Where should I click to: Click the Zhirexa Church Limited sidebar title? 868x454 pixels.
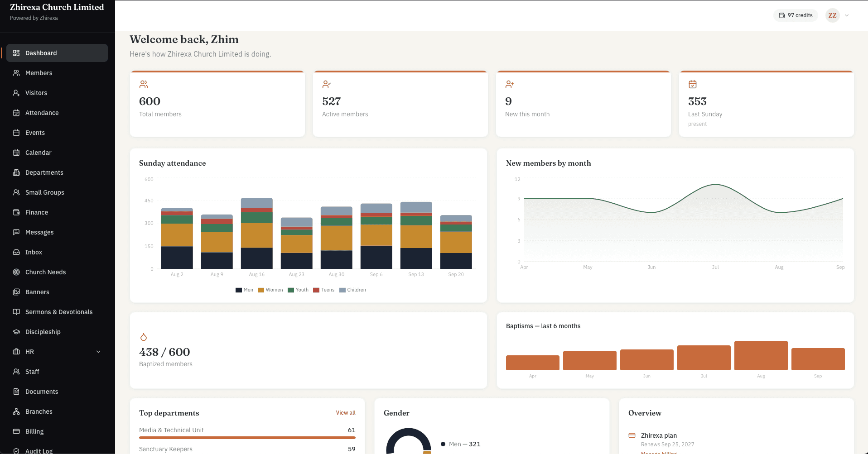(x=57, y=7)
